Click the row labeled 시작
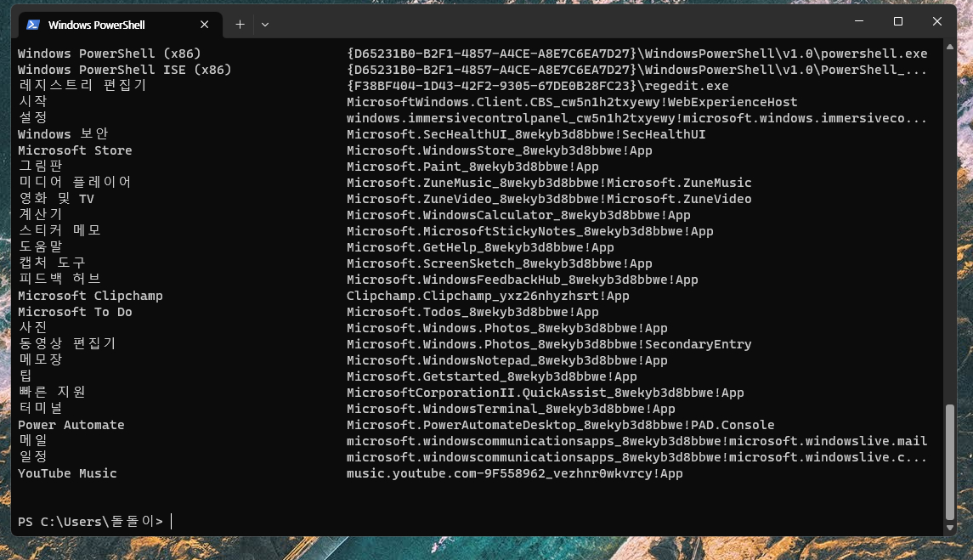The image size is (973, 560). pos(33,102)
